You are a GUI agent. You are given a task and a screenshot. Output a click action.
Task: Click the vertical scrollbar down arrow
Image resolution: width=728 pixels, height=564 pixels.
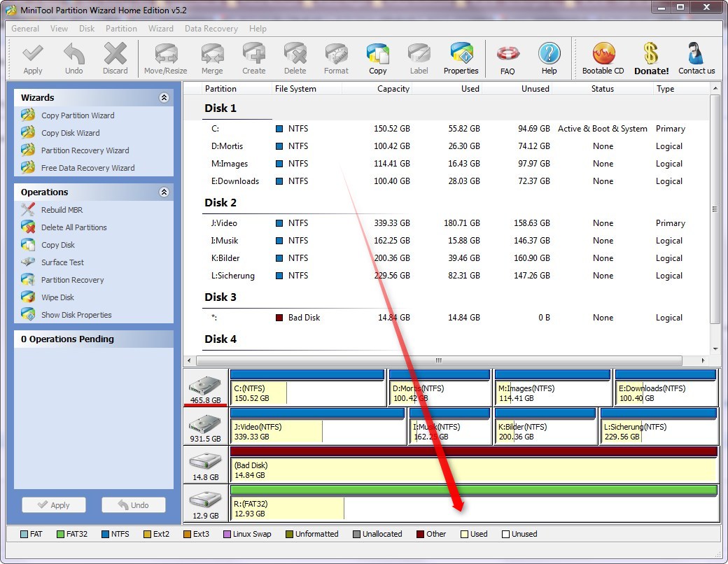click(x=715, y=348)
